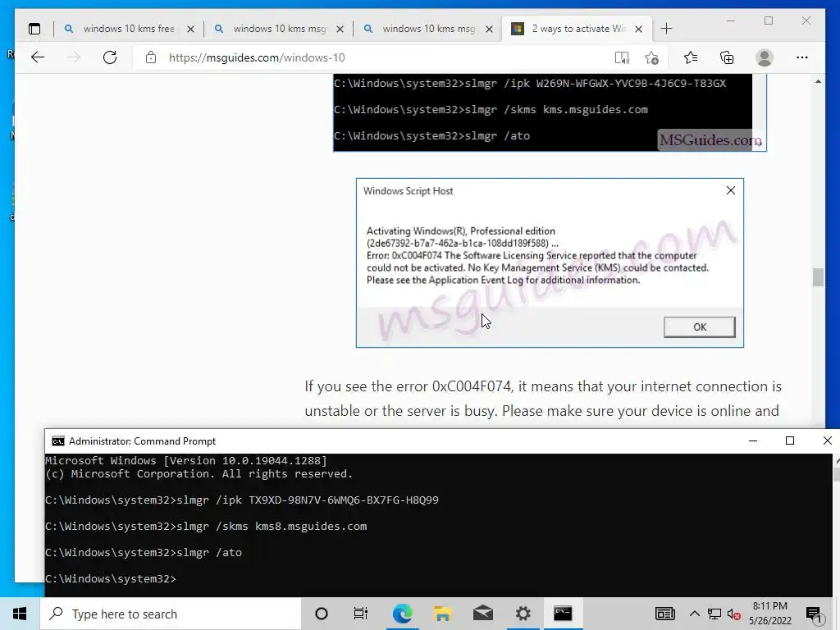840x630 pixels.
Task: Go back to the previous page
Action: pos(38,57)
